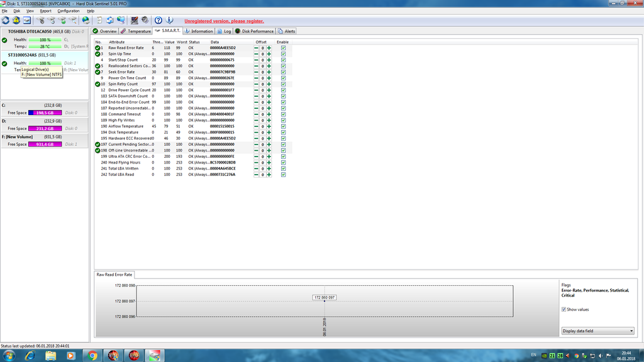Uncheck Enable for Total LBA Written
The width and height of the screenshot is (644, 362).
pyautogui.click(x=284, y=168)
